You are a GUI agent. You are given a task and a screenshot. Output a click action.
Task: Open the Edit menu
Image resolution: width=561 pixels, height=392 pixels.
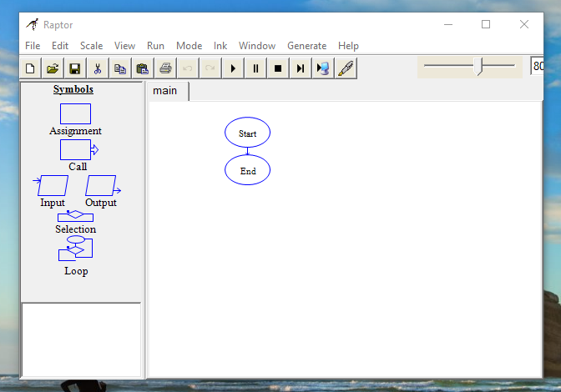pos(60,46)
